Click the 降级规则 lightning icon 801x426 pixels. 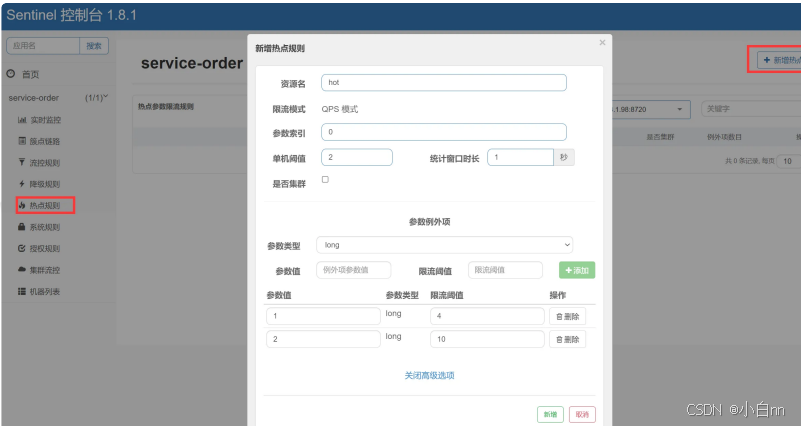[x=21, y=184]
